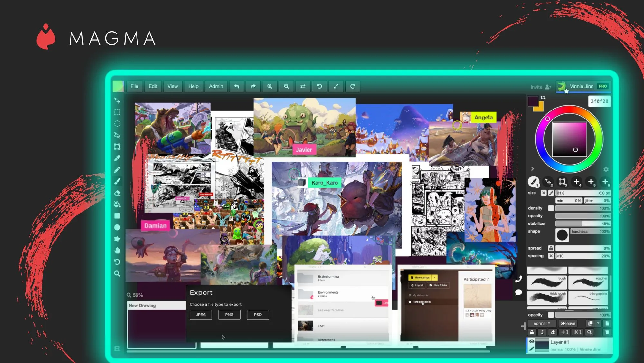This screenshot has height=363, width=644.
Task: Edit the 2f0f28 hex color field
Action: (600, 101)
